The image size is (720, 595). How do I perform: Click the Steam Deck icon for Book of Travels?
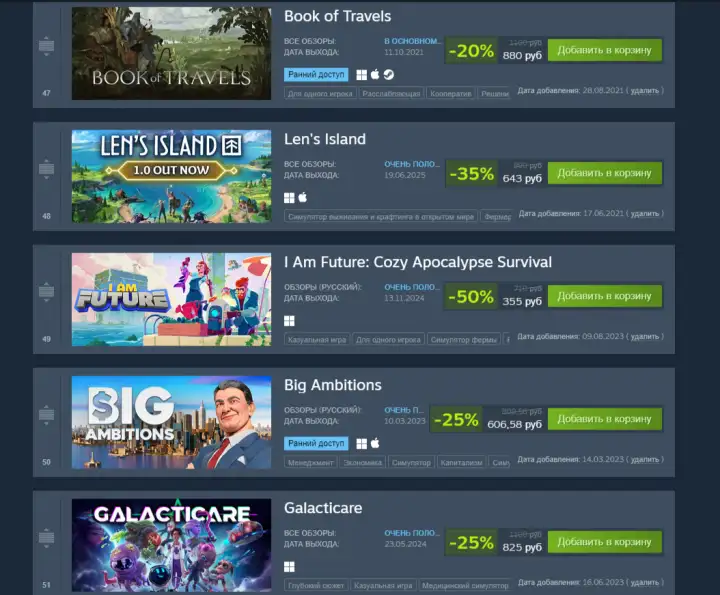pos(388,75)
